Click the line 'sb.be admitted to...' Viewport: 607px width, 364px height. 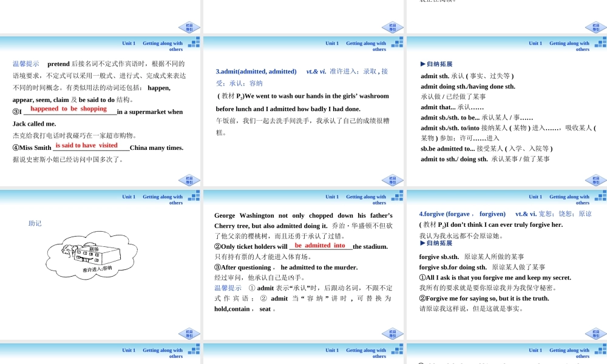pyautogui.click(x=487, y=149)
